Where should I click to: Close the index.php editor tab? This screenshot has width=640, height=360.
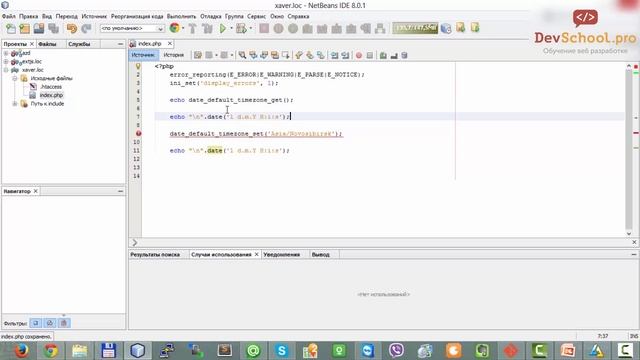coord(170,43)
